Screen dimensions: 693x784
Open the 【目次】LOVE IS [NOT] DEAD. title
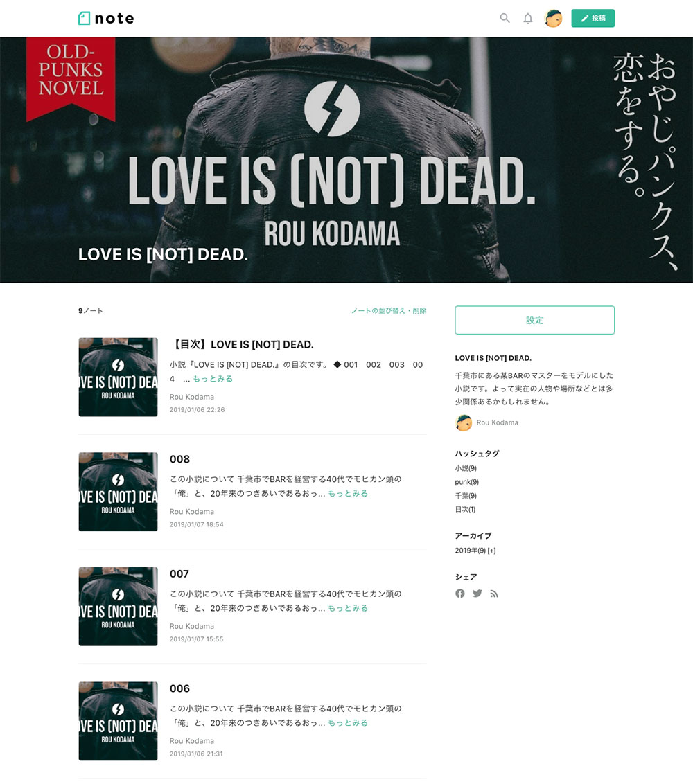tap(242, 344)
